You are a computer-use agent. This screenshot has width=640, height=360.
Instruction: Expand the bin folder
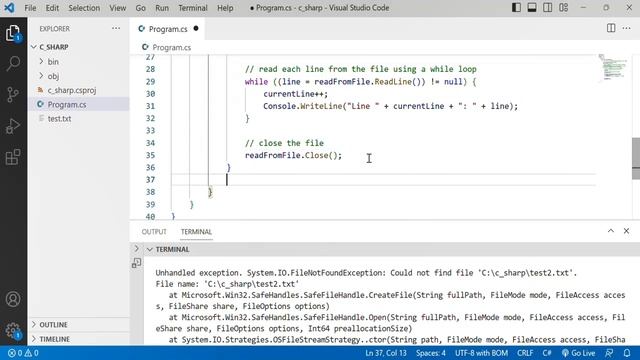[79, 62]
